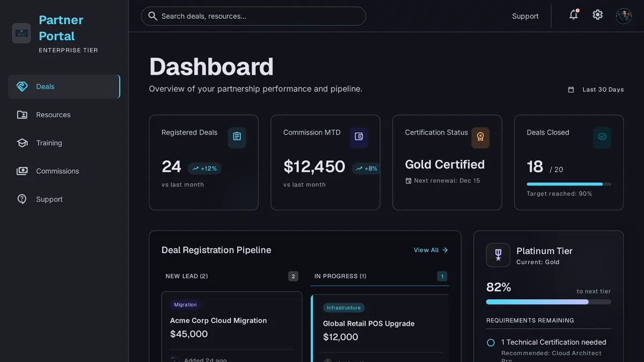The height and width of the screenshot is (362, 644).
Task: Click the Next renewal: Dec 15 text
Action: (447, 181)
